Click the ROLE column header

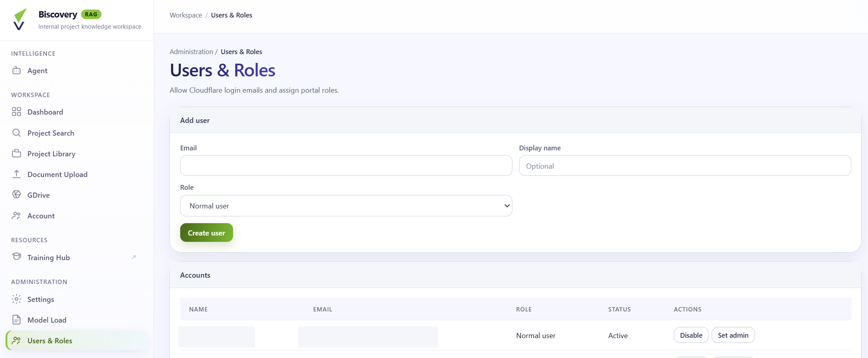pyautogui.click(x=524, y=309)
